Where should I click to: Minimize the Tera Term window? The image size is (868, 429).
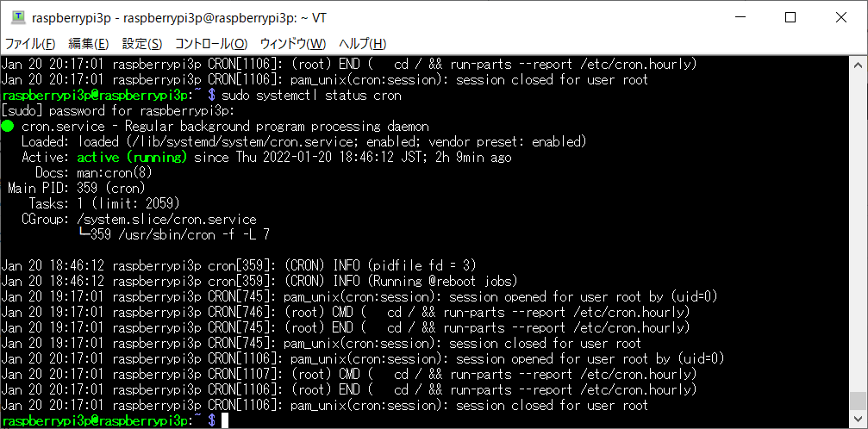(740, 18)
